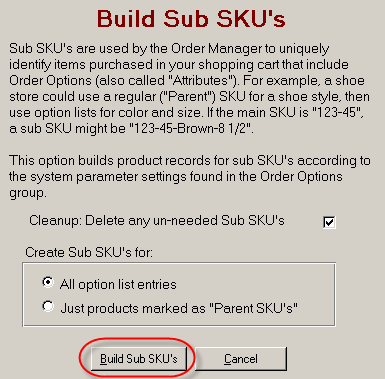Click the dark red Build Sub SKU's heading
385x379 pixels.
[191, 19]
